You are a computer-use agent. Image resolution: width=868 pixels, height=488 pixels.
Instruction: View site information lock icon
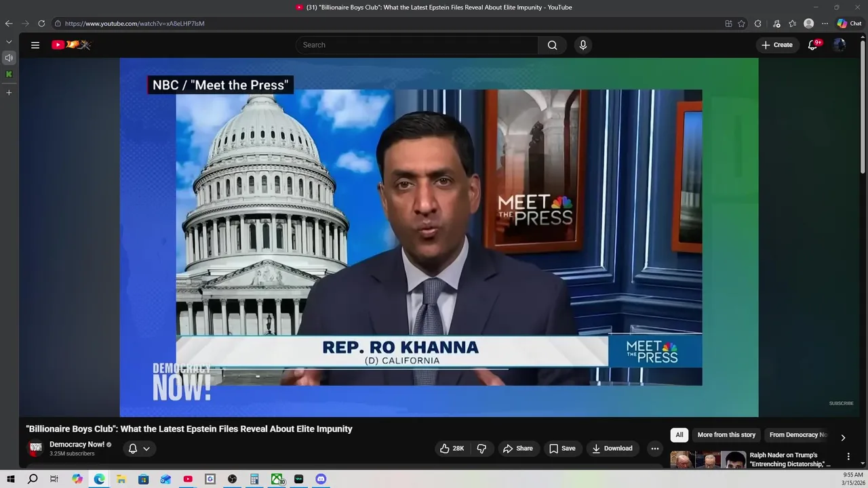(x=58, y=23)
